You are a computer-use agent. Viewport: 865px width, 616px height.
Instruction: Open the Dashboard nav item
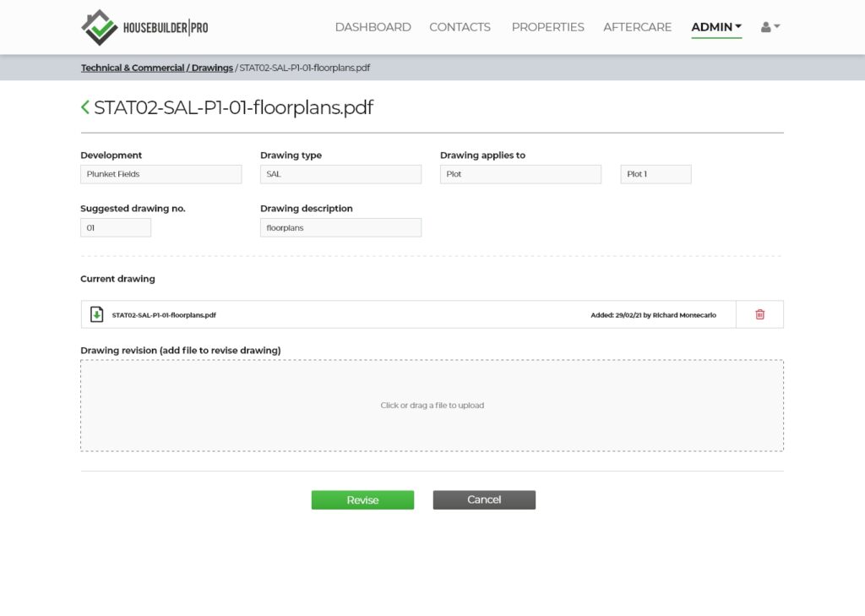click(x=373, y=27)
